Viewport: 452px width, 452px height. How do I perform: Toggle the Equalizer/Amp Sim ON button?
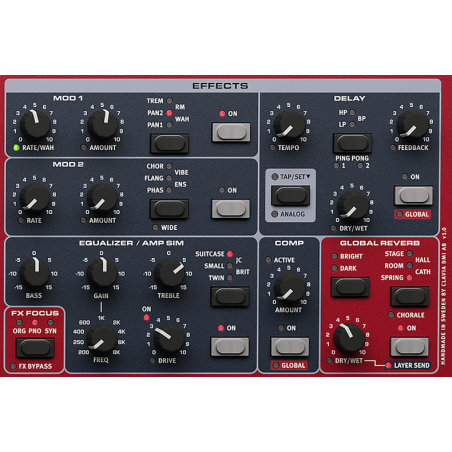click(230, 347)
